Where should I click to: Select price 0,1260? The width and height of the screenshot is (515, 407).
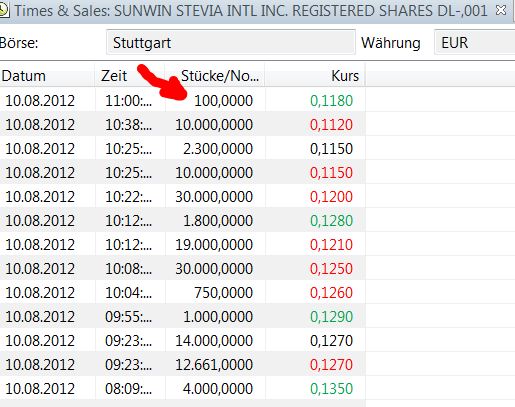point(331,293)
